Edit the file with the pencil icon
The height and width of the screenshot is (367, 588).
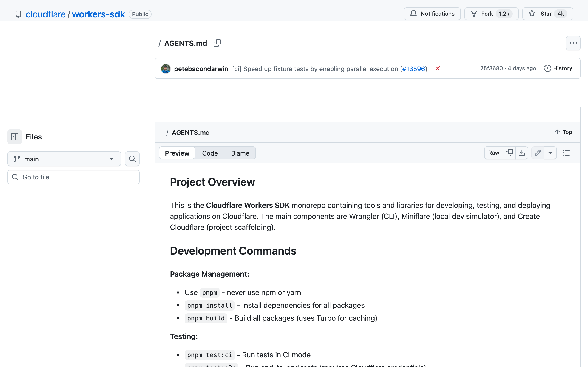click(538, 153)
